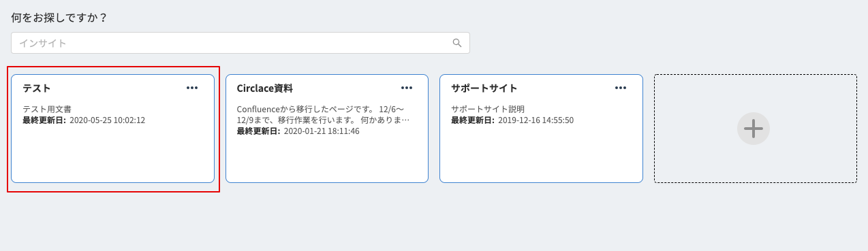Open the テスト card title
Viewport: 868px width, 251px height.
click(37, 88)
